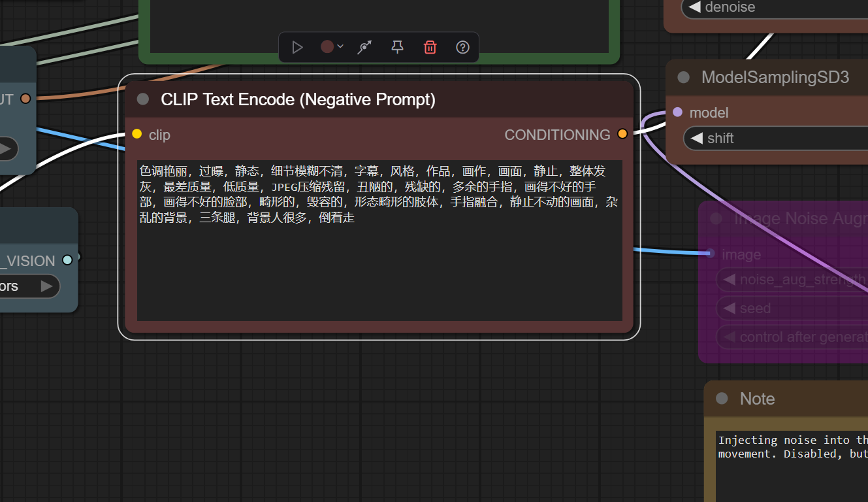
Task: Decrease noise_aug_strength with left arrow
Action: (728, 280)
